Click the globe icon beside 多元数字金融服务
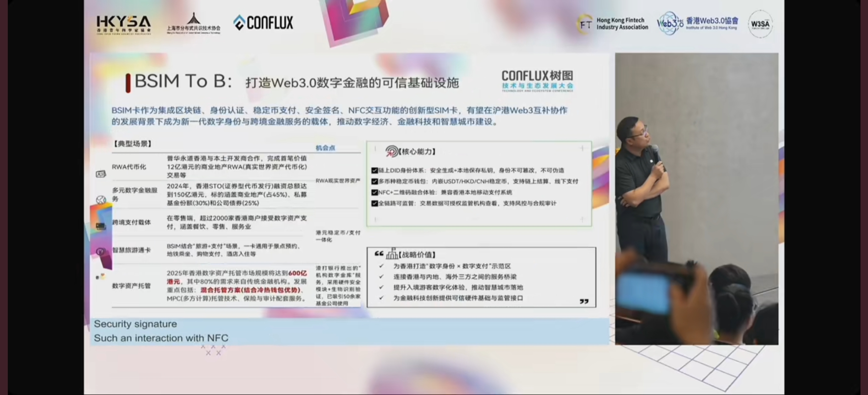Viewport: 868px width, 395px height. [101, 200]
